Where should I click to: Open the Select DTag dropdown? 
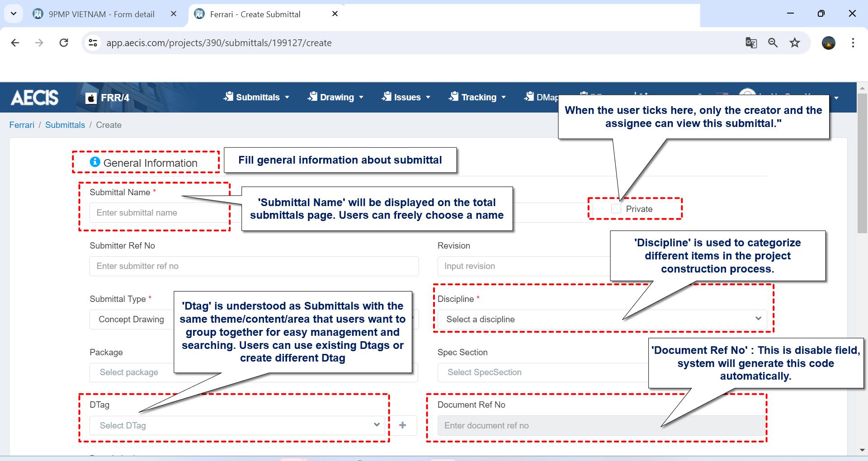point(237,425)
